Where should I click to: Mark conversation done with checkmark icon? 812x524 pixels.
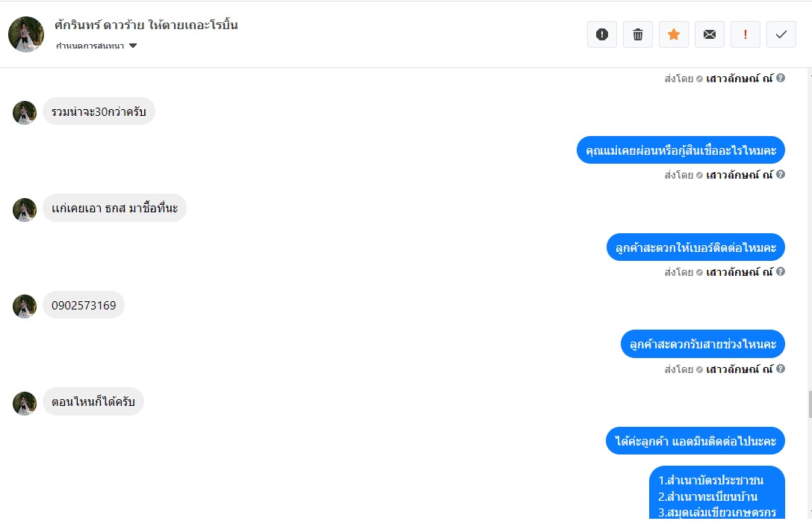(781, 34)
